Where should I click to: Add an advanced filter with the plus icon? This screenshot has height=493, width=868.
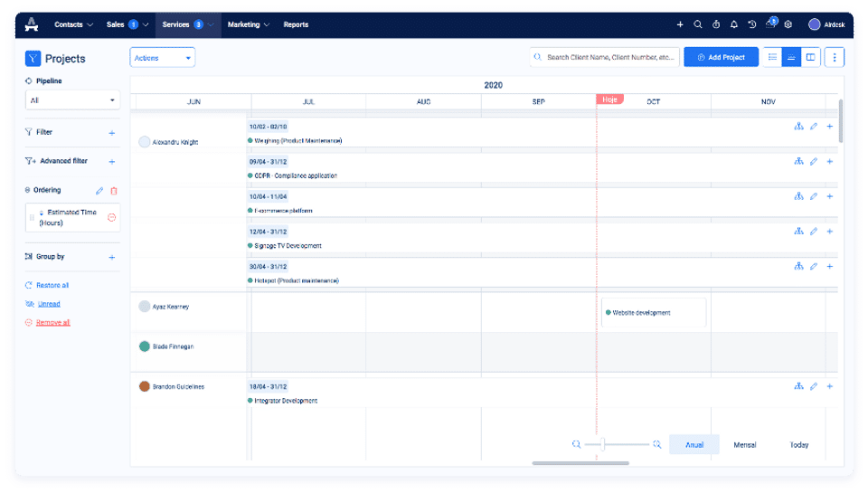112,162
